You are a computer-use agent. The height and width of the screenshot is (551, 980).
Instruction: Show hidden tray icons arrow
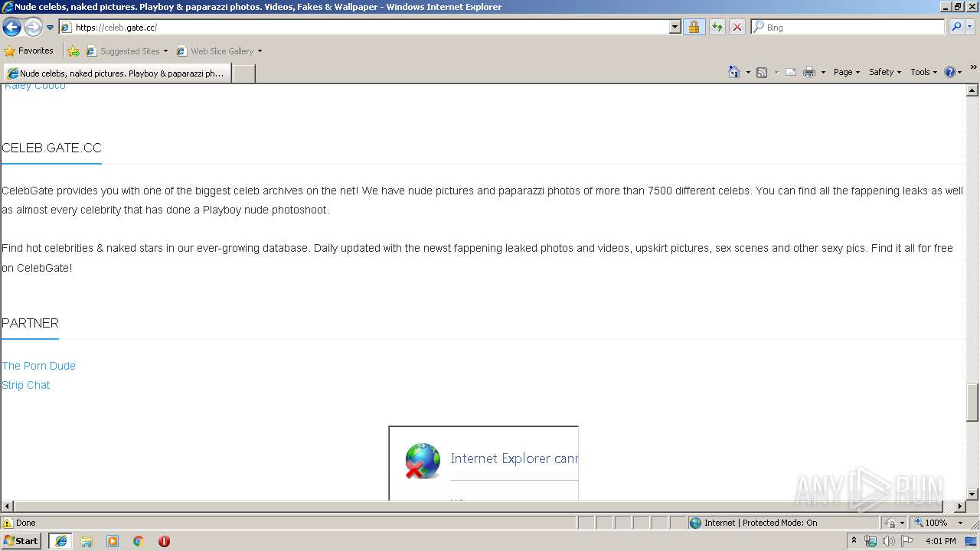(x=854, y=541)
